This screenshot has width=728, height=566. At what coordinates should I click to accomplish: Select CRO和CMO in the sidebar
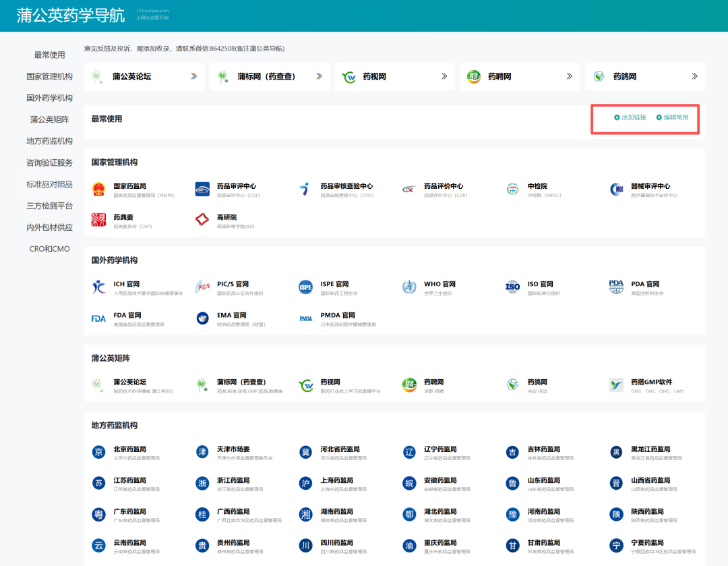[x=49, y=249]
